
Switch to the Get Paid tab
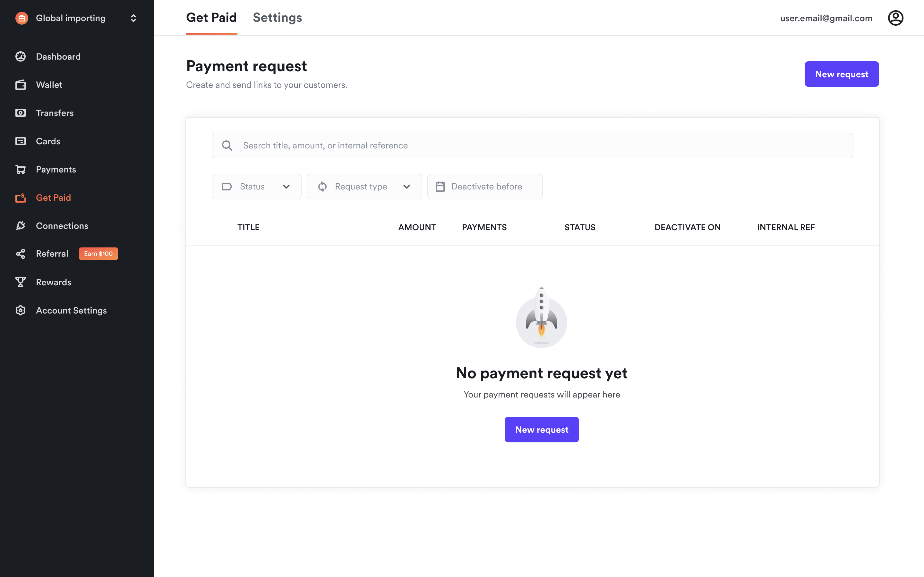coord(211,18)
